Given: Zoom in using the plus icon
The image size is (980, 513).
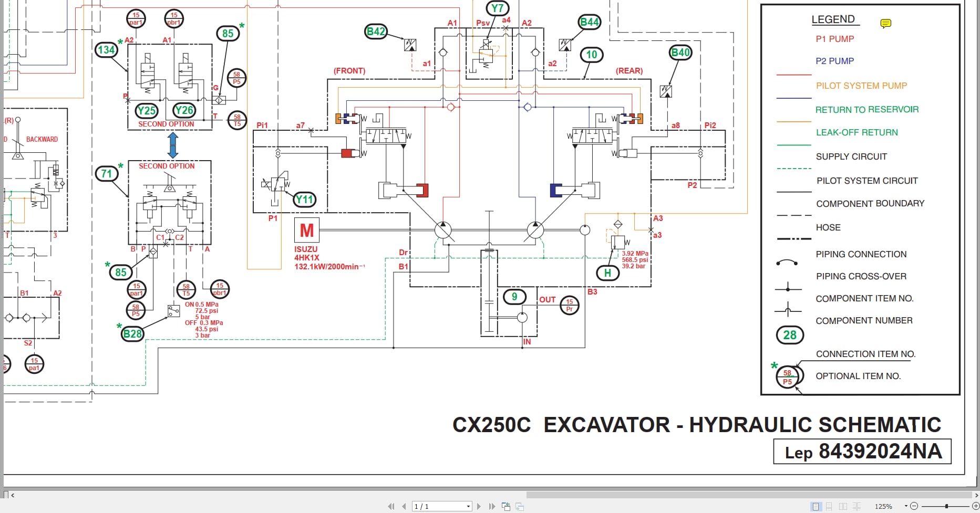Looking at the screenshot, I should coord(976,507).
